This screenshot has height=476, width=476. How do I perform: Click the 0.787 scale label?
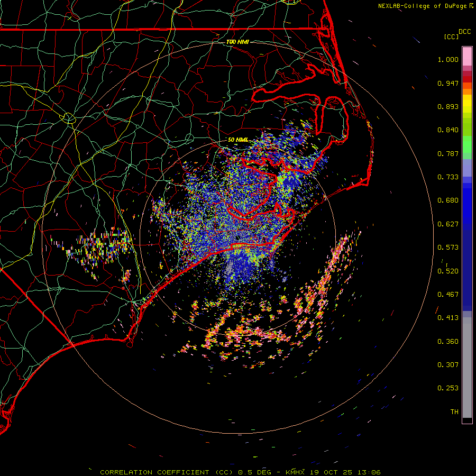[x=448, y=153]
